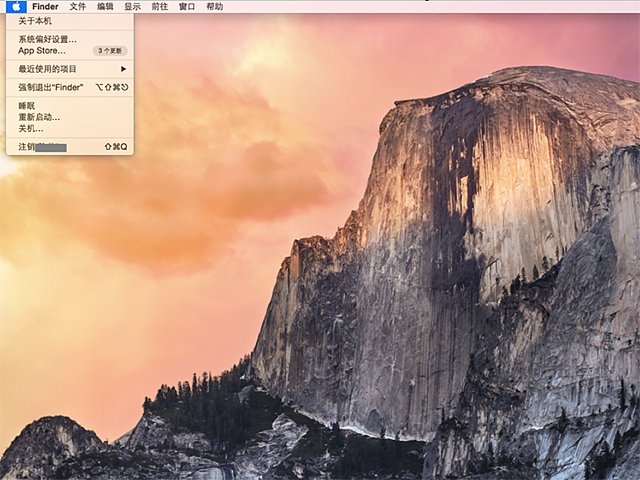Open the Finder menu
This screenshot has width=640, height=480.
(x=45, y=7)
